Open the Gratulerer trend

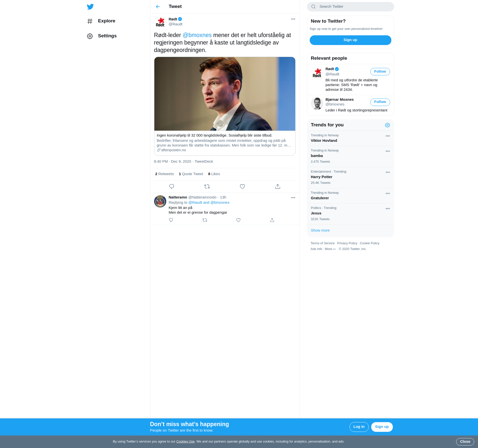[x=351, y=196]
